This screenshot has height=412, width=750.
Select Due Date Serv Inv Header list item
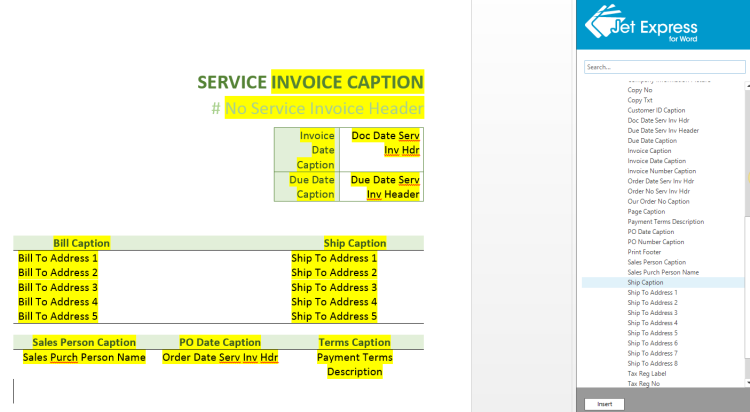663,130
